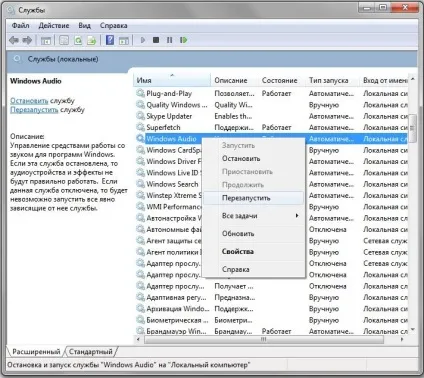Select the Автонастройка service row
This screenshot has width=424, height=378.
click(x=271, y=218)
